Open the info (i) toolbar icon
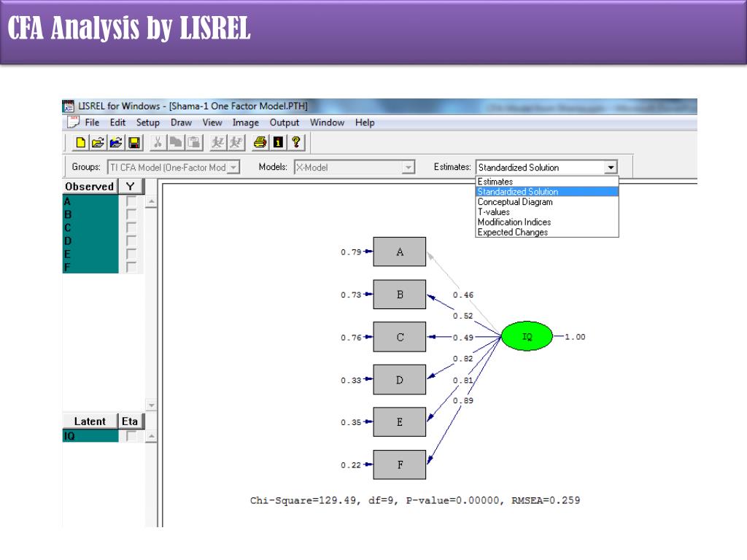Image resolution: width=747 pixels, height=560 pixels. point(278,142)
